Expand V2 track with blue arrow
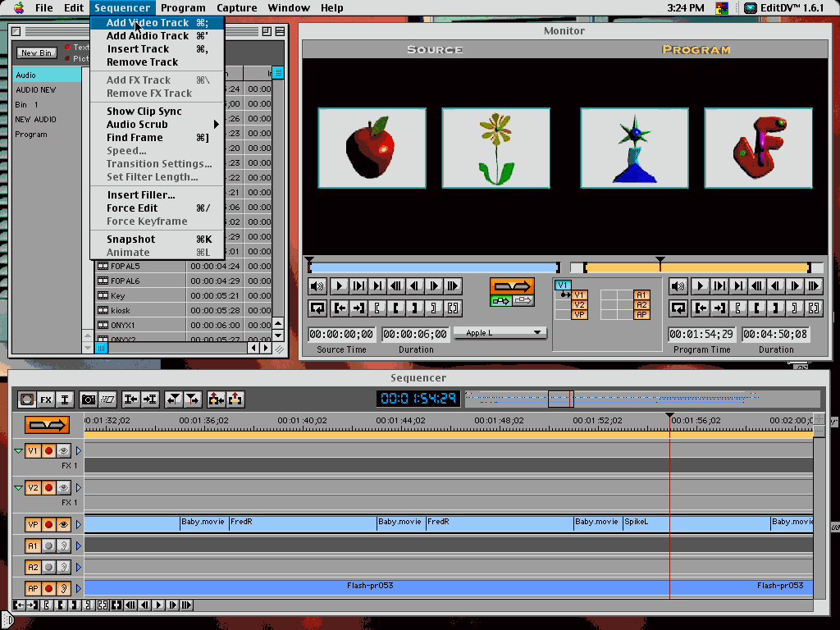The width and height of the screenshot is (840, 630). (78, 488)
